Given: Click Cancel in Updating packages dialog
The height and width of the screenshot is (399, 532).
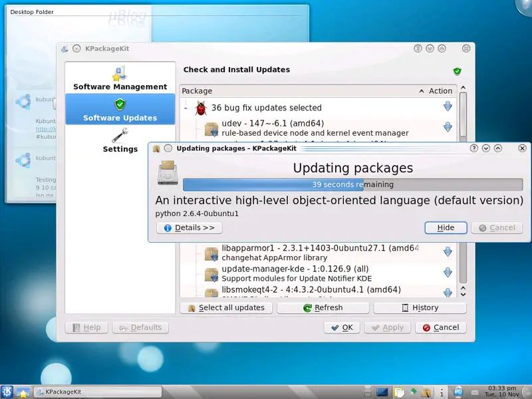Looking at the screenshot, I should pos(497,227).
